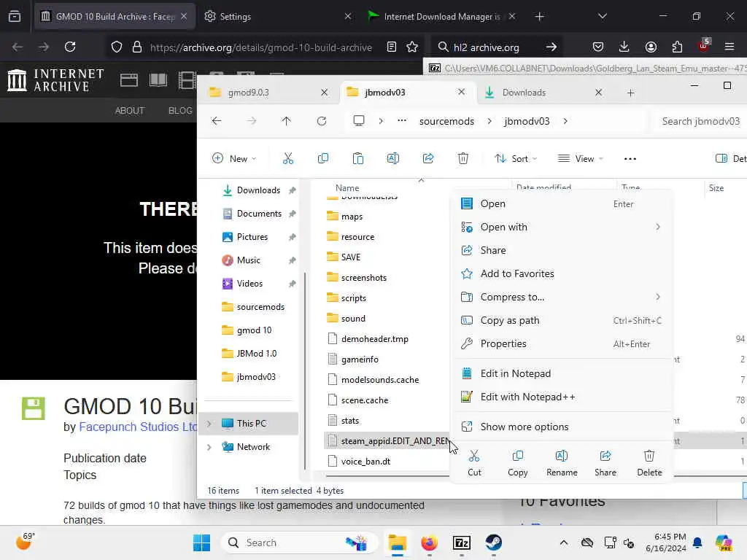Switch to the Firefox Settings tab
This screenshot has height=560, width=747.
click(x=278, y=17)
